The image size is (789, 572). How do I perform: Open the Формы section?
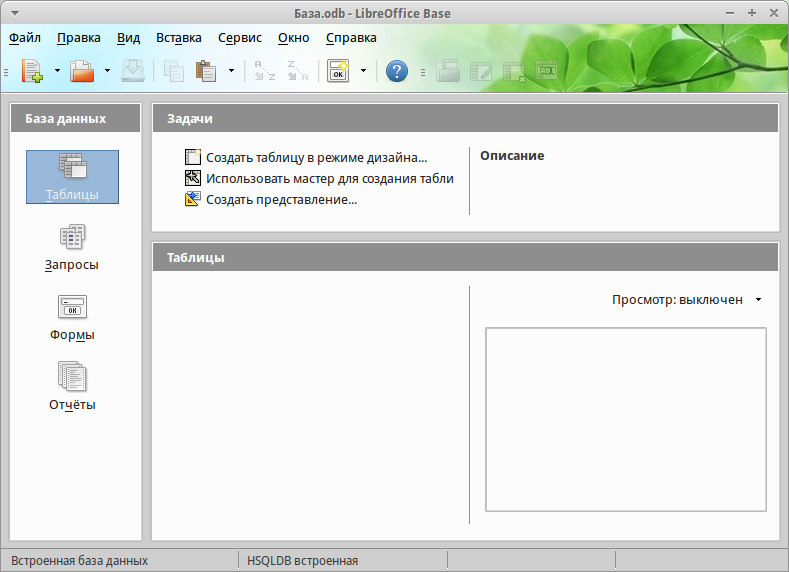72,317
